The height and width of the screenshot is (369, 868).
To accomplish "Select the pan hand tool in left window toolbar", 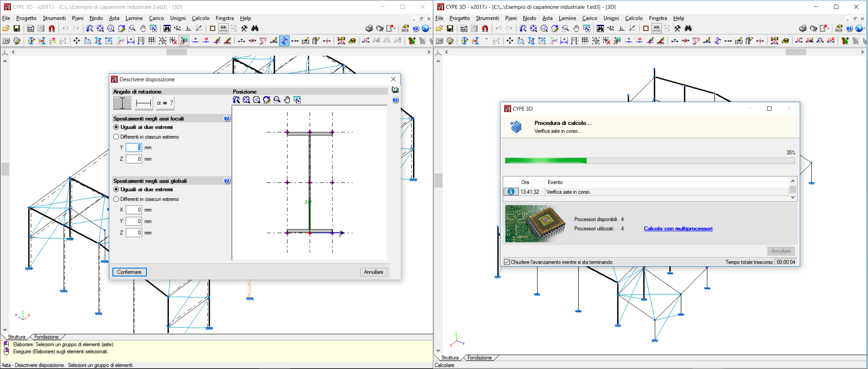I will point(143,29).
